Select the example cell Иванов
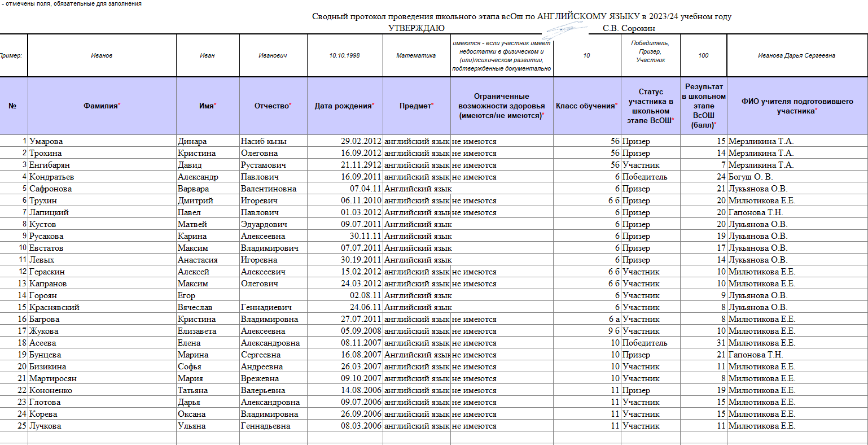The image size is (868, 445). pyautogui.click(x=102, y=55)
